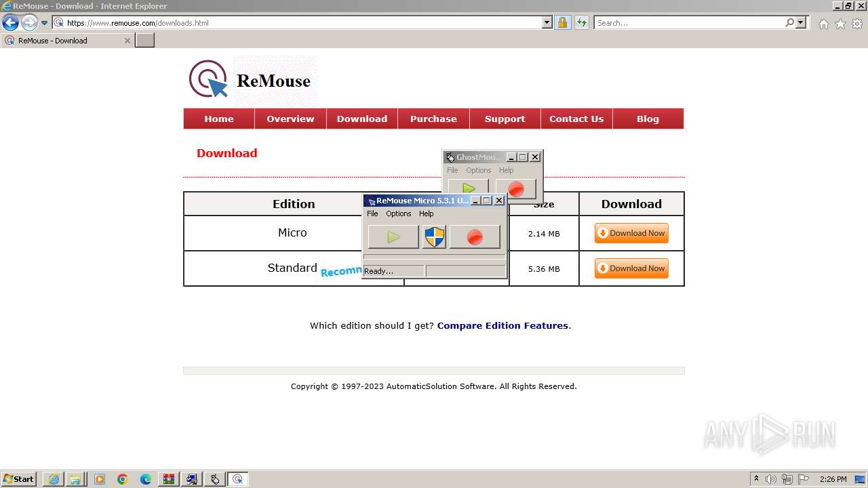Go to Home in site navigation
Viewport: 868px width, 488px height.
[x=219, y=119]
